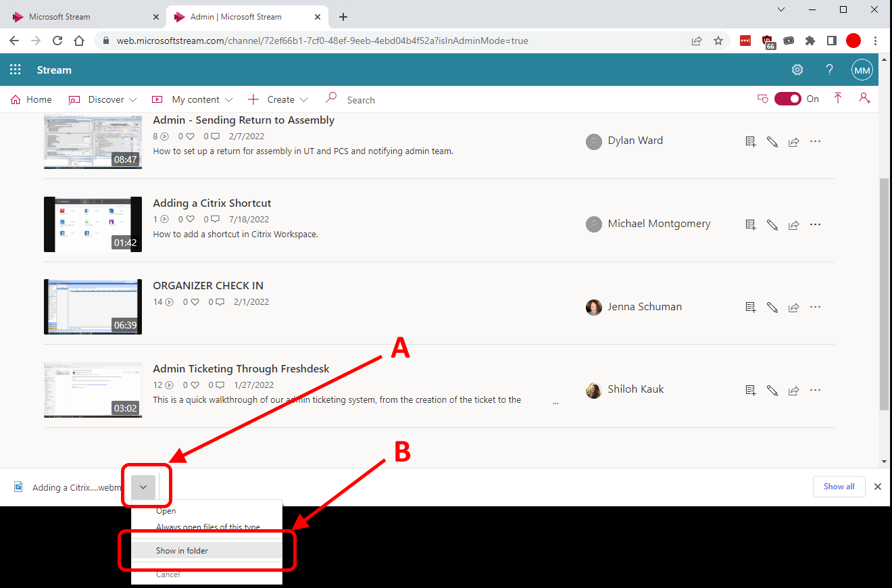The height and width of the screenshot is (588, 892).
Task: Open the ORGANIZER CHECK IN title
Action: coord(208,286)
